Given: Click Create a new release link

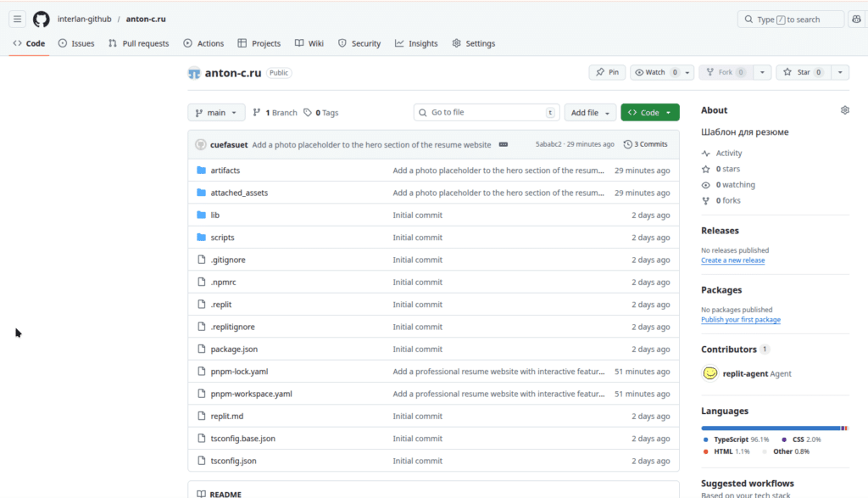Looking at the screenshot, I should point(732,260).
